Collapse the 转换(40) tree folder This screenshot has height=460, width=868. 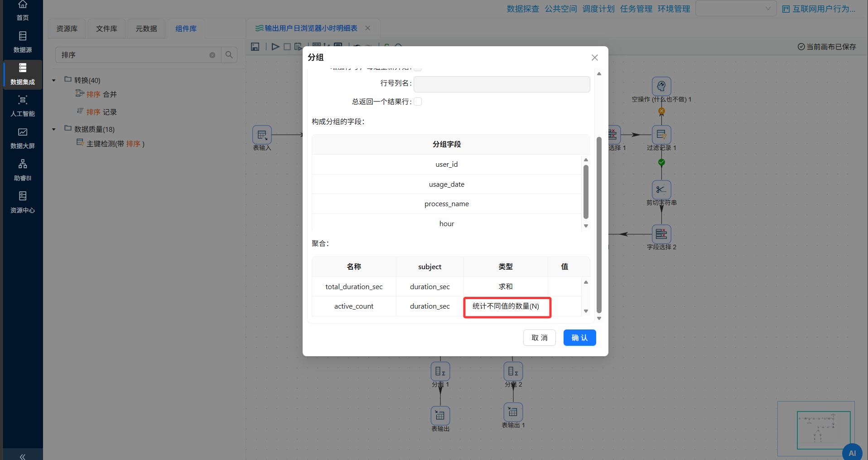click(53, 80)
